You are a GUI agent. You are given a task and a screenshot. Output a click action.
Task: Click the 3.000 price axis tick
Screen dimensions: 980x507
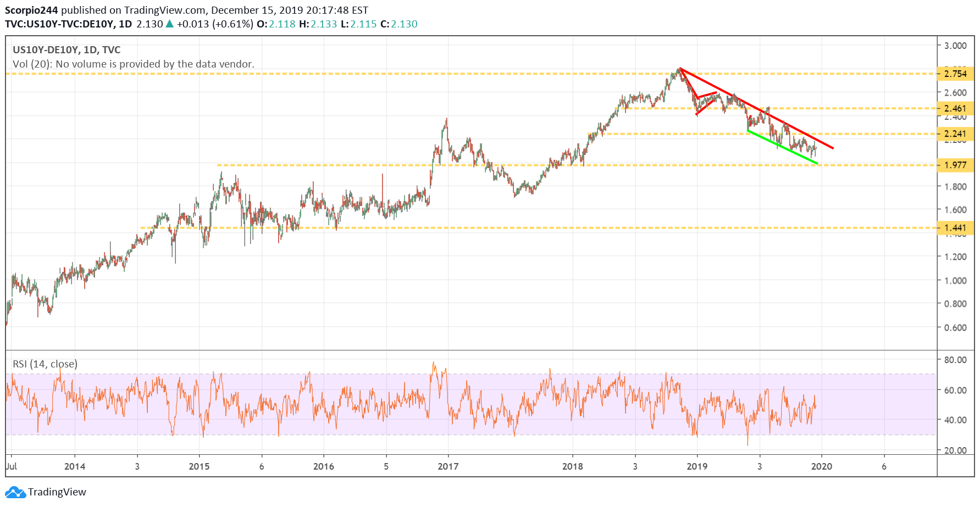(x=955, y=46)
